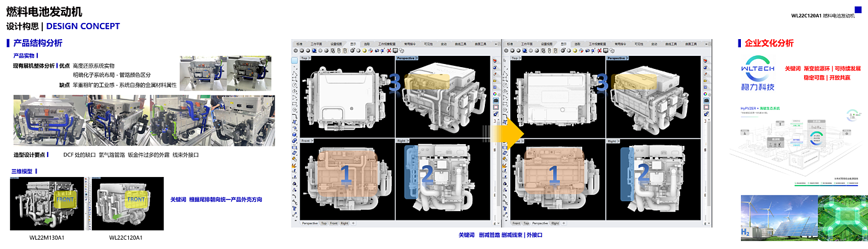Click red X icon in left window toolbar
Image resolution: width=868 pixels, height=249 pixels.
[x=389, y=51]
